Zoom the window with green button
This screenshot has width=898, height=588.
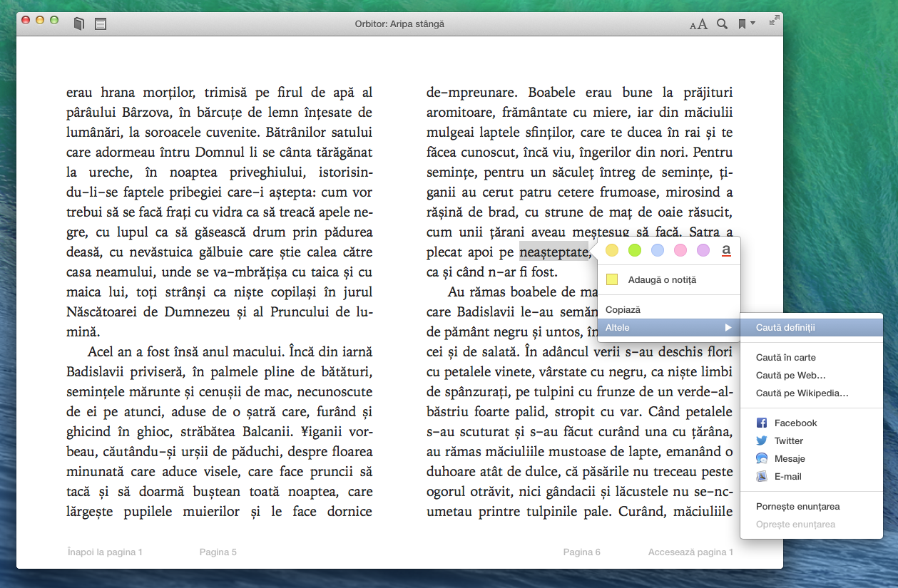(x=54, y=20)
